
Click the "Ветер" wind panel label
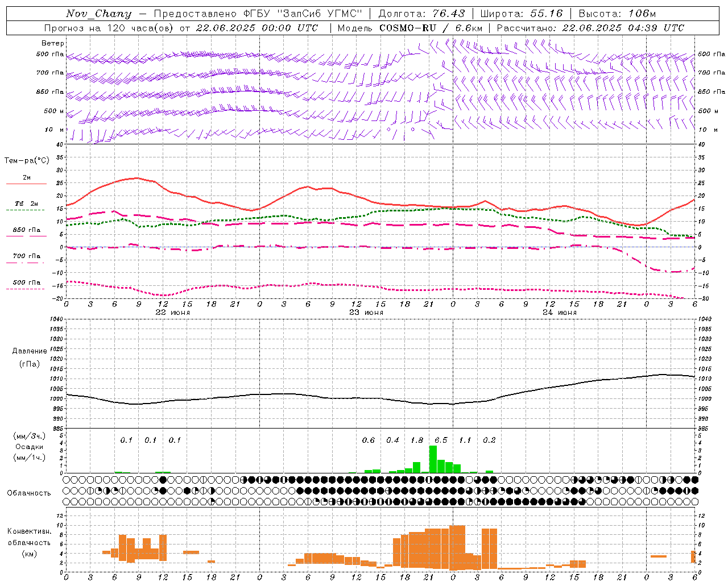point(53,43)
